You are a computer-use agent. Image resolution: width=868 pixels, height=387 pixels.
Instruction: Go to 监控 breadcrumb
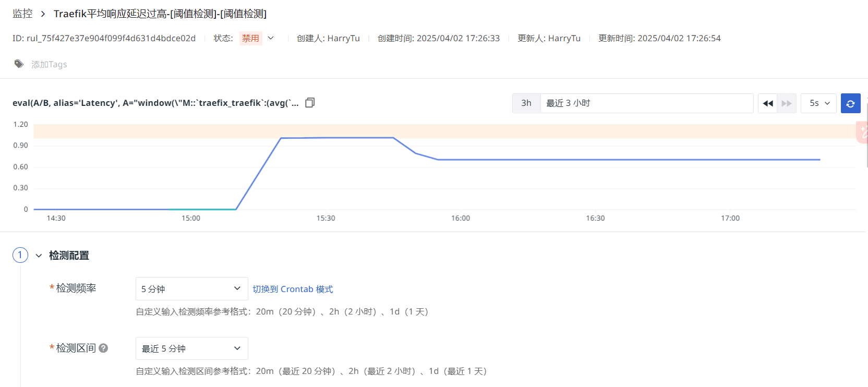22,14
